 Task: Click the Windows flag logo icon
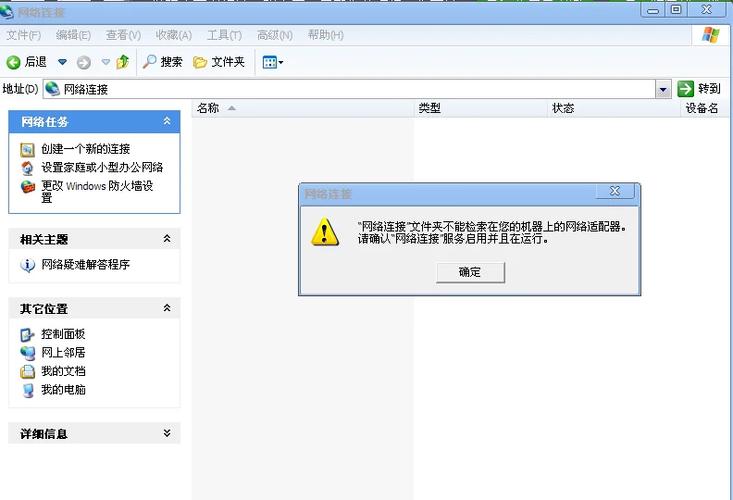point(711,35)
